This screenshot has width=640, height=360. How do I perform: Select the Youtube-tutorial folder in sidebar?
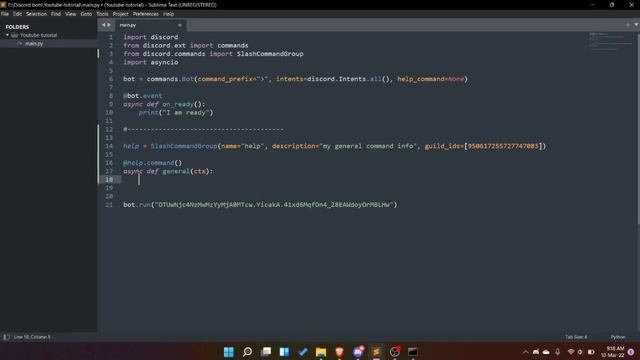pos(39,35)
